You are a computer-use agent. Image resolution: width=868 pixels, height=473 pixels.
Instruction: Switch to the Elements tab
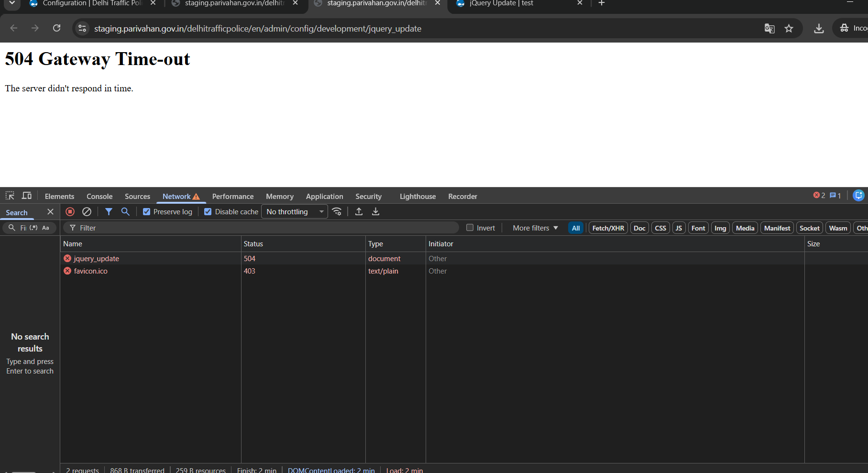point(60,197)
